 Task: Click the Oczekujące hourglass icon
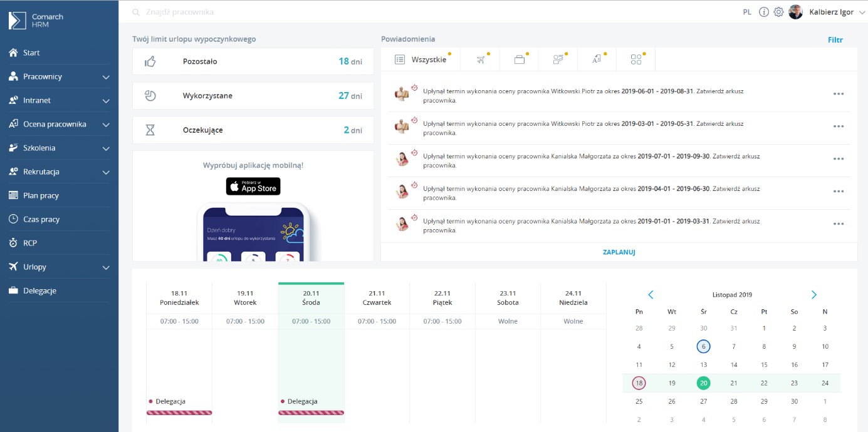(x=150, y=130)
